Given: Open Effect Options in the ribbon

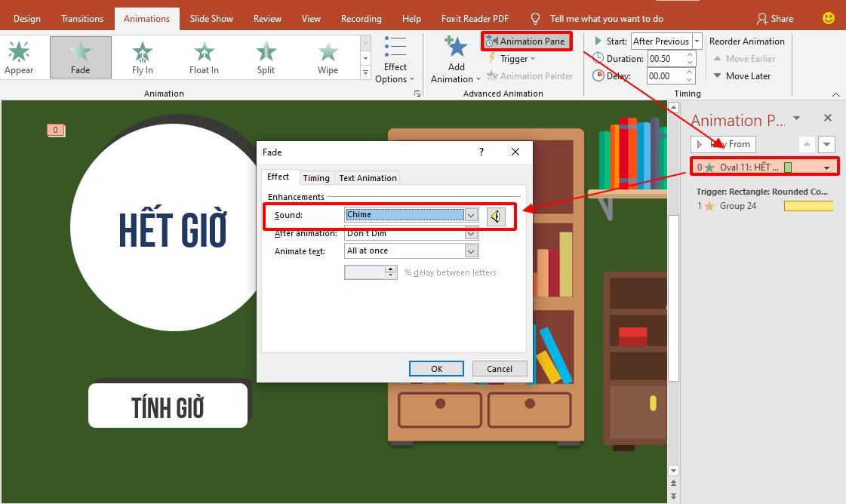Looking at the screenshot, I should (x=395, y=59).
